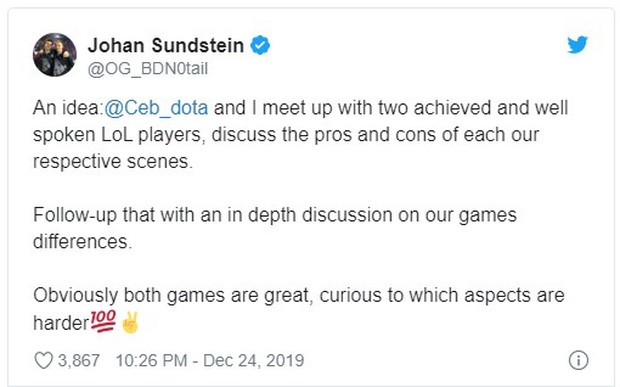Open the 10:26 PM - Dec 24, 2019 timestamp
The image size is (620, 387).
pos(210,361)
